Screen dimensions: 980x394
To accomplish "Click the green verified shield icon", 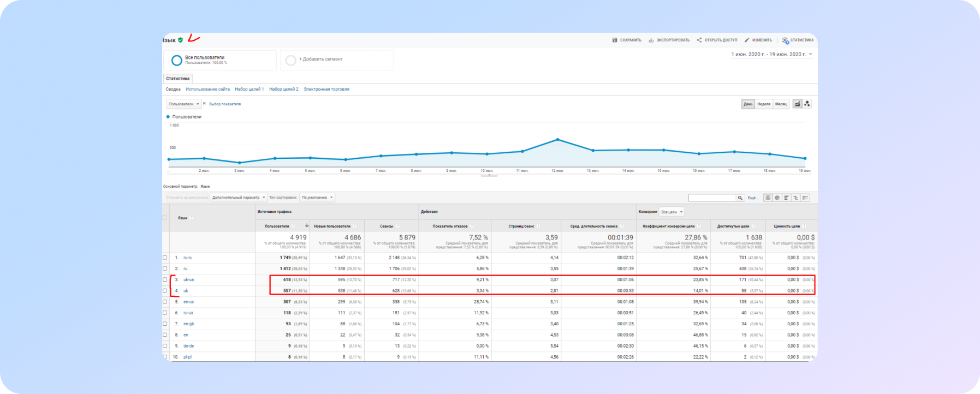I will 181,40.
